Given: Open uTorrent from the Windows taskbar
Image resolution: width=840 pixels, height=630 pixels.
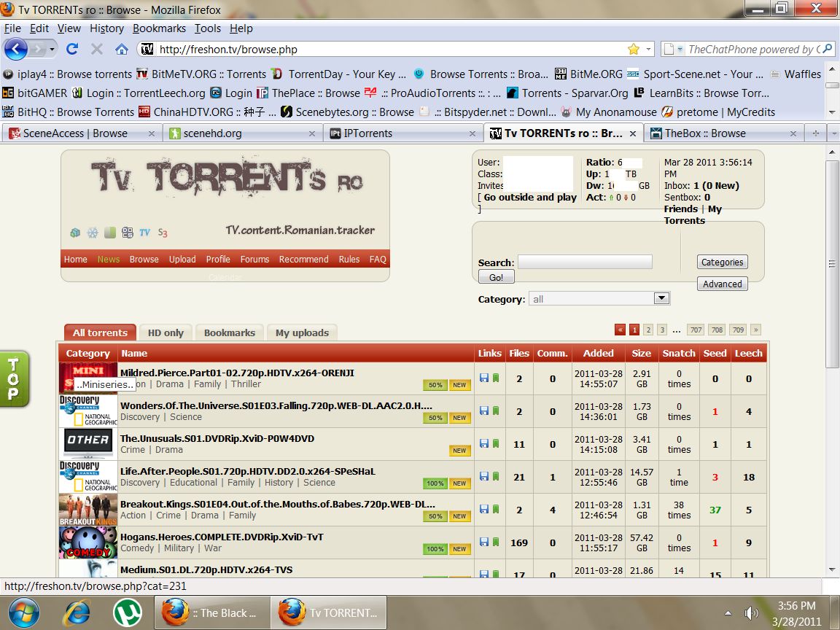Looking at the screenshot, I should tap(127, 612).
